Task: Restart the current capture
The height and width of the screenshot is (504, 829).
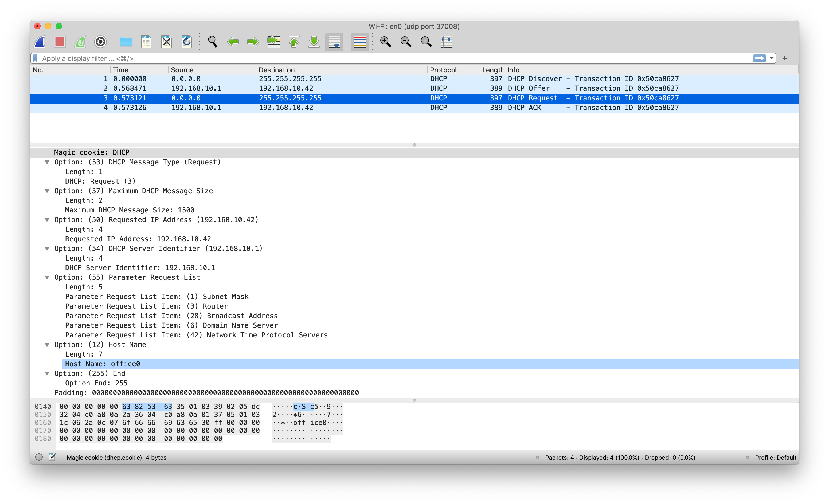Action: [80, 42]
